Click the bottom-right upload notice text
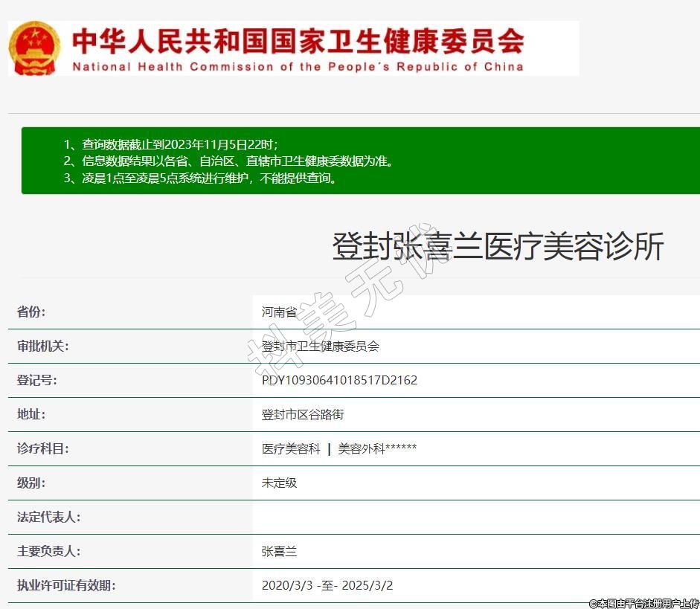The width and height of the screenshot is (700, 609). [643, 603]
